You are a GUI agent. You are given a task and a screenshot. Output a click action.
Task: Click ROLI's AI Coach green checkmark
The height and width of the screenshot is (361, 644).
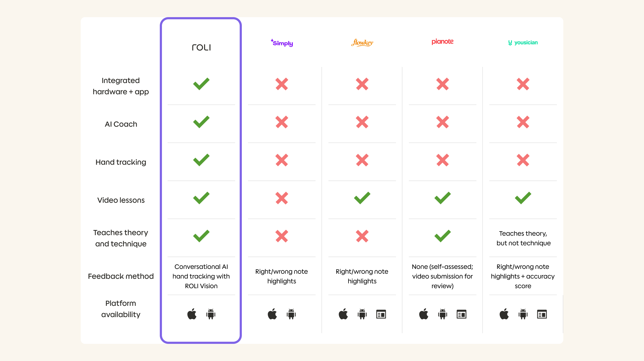pyautogui.click(x=201, y=122)
